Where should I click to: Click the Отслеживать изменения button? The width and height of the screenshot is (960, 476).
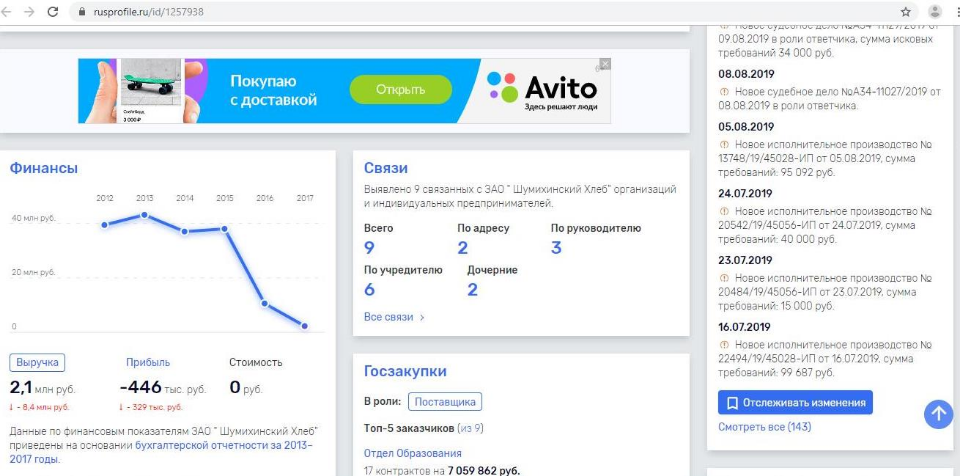[x=795, y=402]
